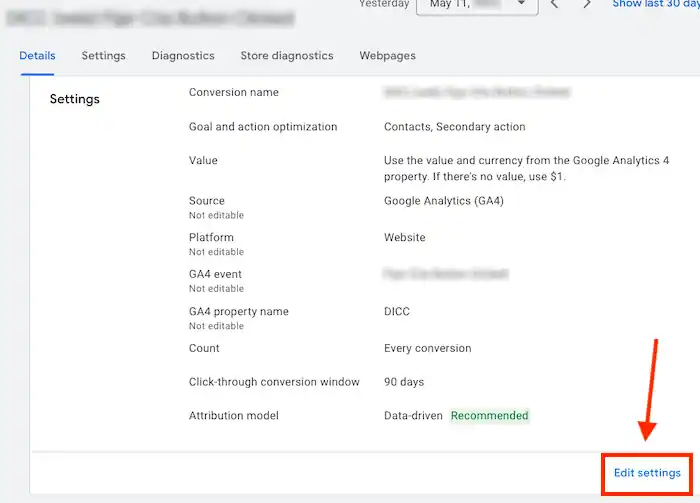Select the Yesterday date label

[383, 5]
